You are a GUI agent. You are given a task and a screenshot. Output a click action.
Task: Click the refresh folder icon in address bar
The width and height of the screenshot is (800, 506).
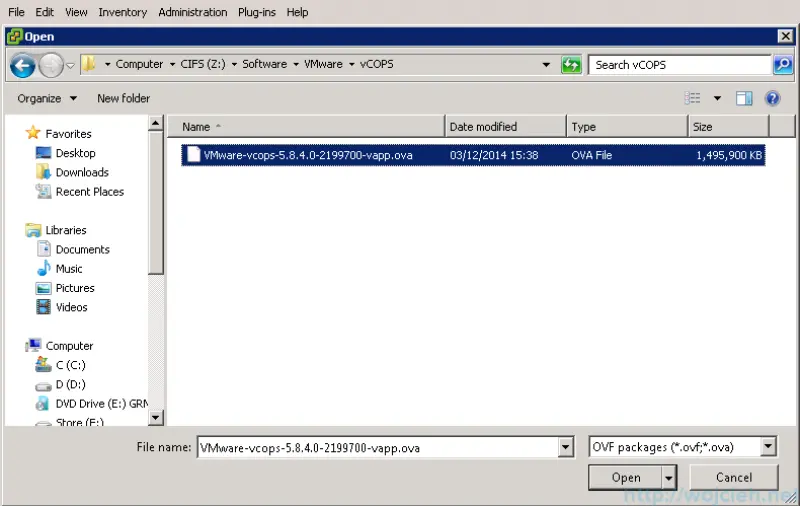[x=571, y=65]
